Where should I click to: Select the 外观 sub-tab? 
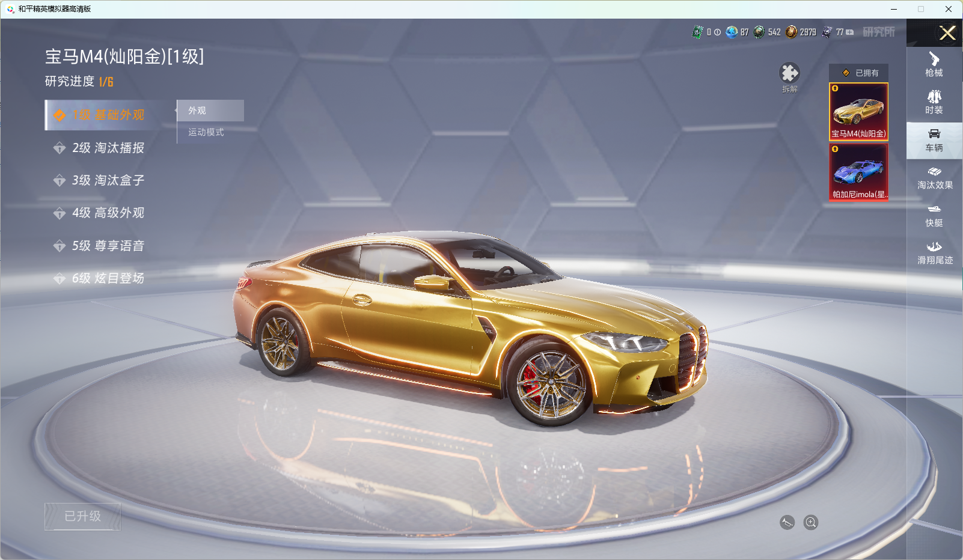point(210,111)
